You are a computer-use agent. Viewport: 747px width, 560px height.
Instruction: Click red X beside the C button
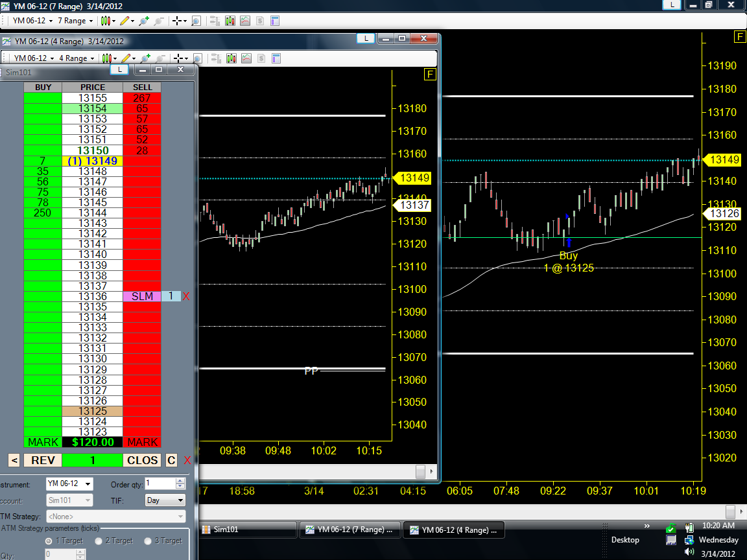187,460
